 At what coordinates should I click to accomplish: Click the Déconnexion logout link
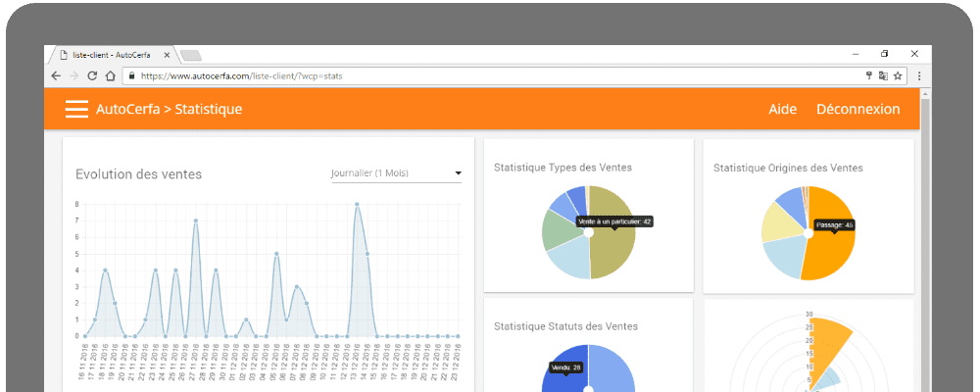857,109
